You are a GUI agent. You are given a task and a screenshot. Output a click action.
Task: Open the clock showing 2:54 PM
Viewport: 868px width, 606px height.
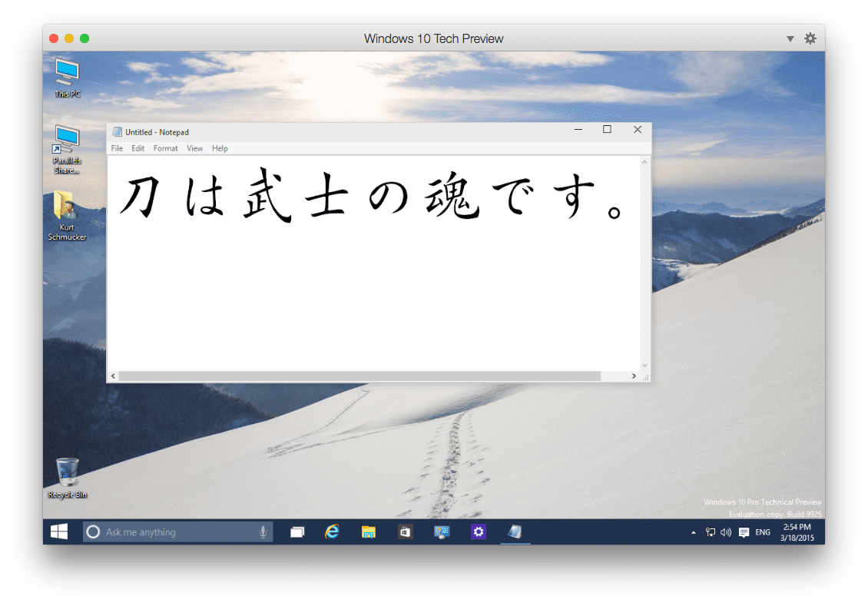[x=797, y=532]
